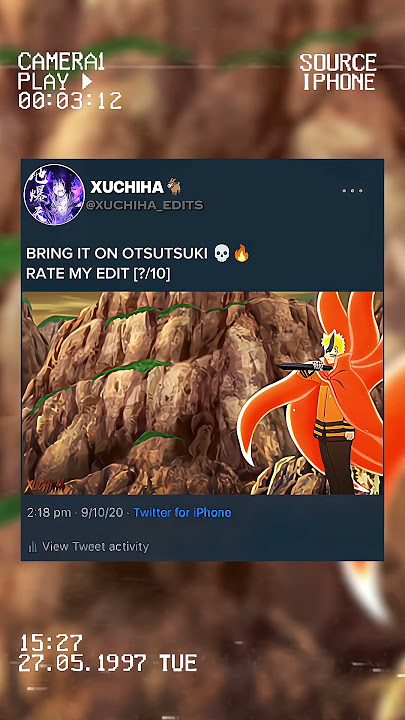Click the play triangle next to PLAY

[x=86, y=81]
